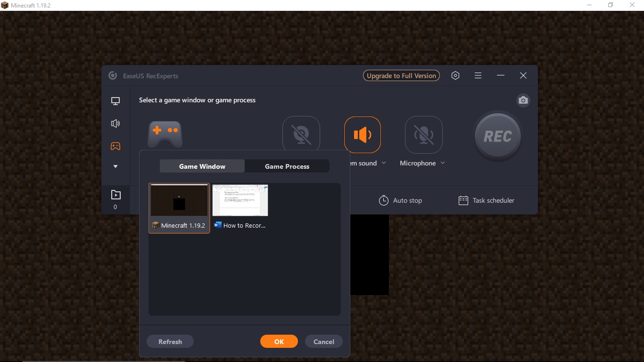This screenshot has width=644, height=362.
Task: Start recording with the REC button
Action: coord(498,136)
